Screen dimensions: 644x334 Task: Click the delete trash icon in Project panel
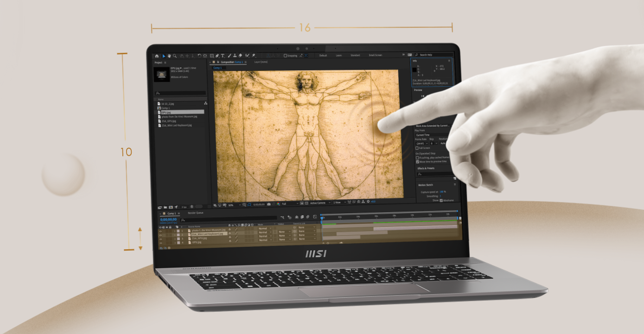click(x=192, y=207)
